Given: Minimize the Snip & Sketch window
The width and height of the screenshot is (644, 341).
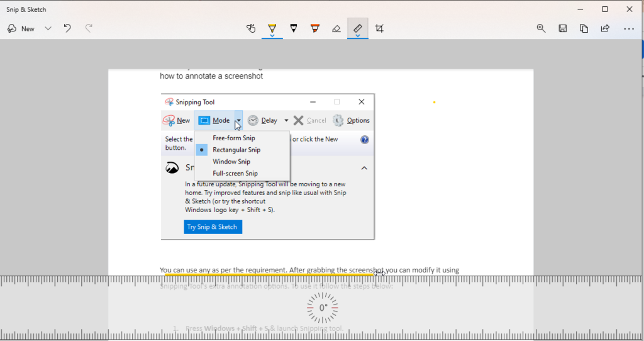Looking at the screenshot, I should [x=580, y=9].
